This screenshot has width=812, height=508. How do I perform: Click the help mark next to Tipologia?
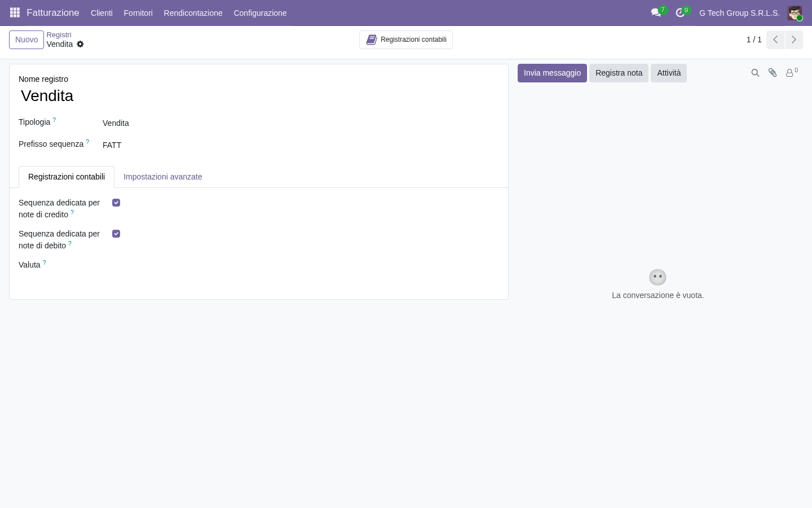[54, 120]
